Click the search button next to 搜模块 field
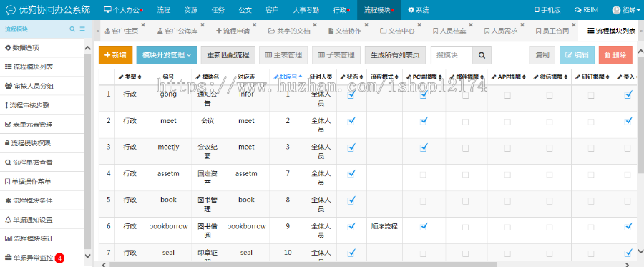The image size is (644, 267). (x=482, y=55)
